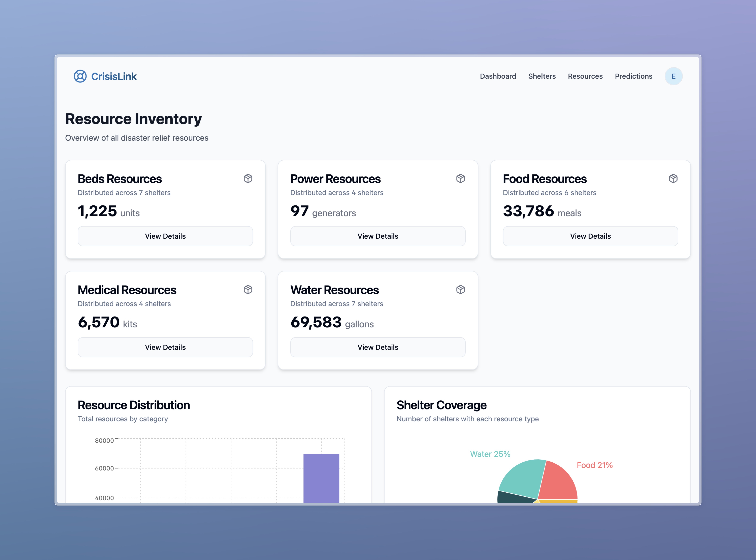The image size is (756, 560).
Task: Open the Shelters navigation link
Action: click(x=542, y=76)
